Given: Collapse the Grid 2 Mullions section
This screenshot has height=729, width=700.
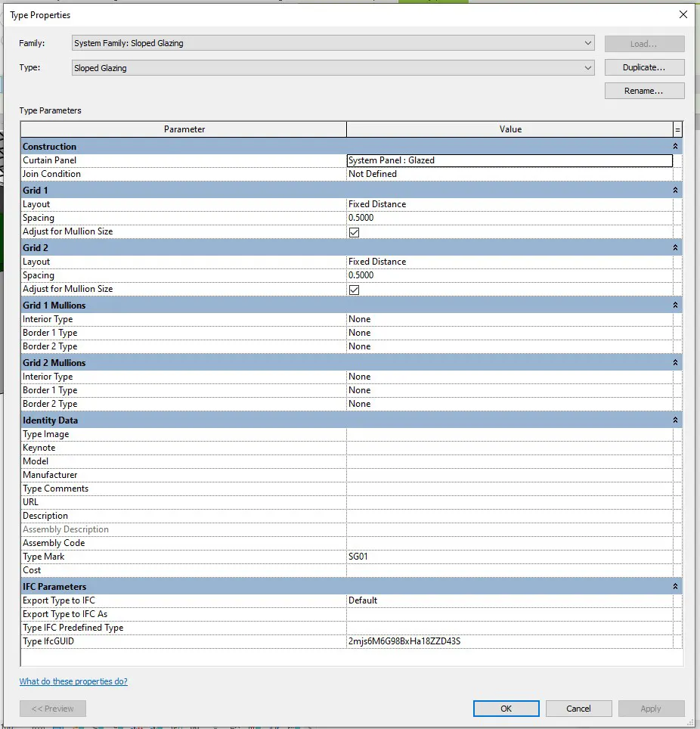Looking at the screenshot, I should [x=675, y=363].
